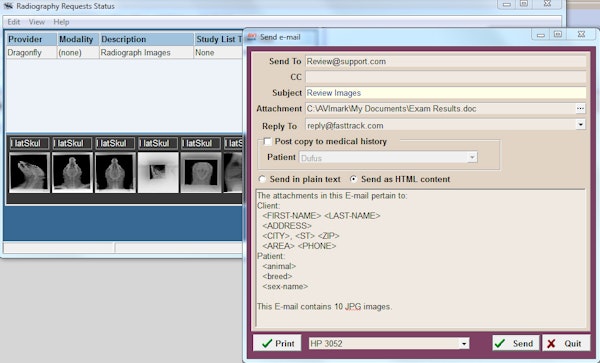This screenshot has height=363, width=600.
Task: Minimize the Send e-mail window
Action: coord(540,35)
